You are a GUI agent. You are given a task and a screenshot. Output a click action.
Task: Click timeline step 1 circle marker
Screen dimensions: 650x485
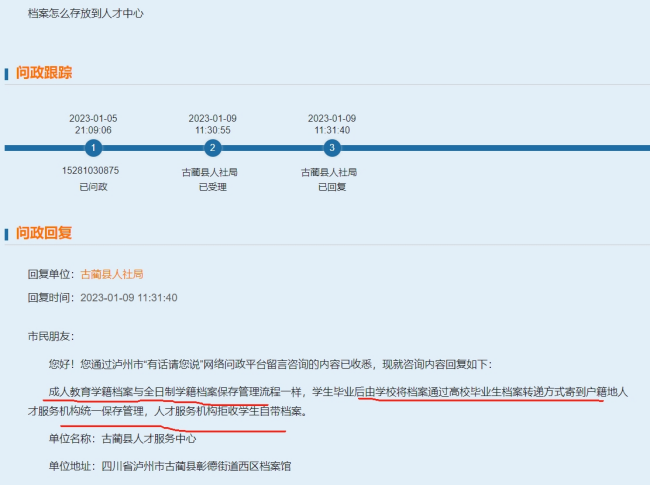tap(93, 148)
